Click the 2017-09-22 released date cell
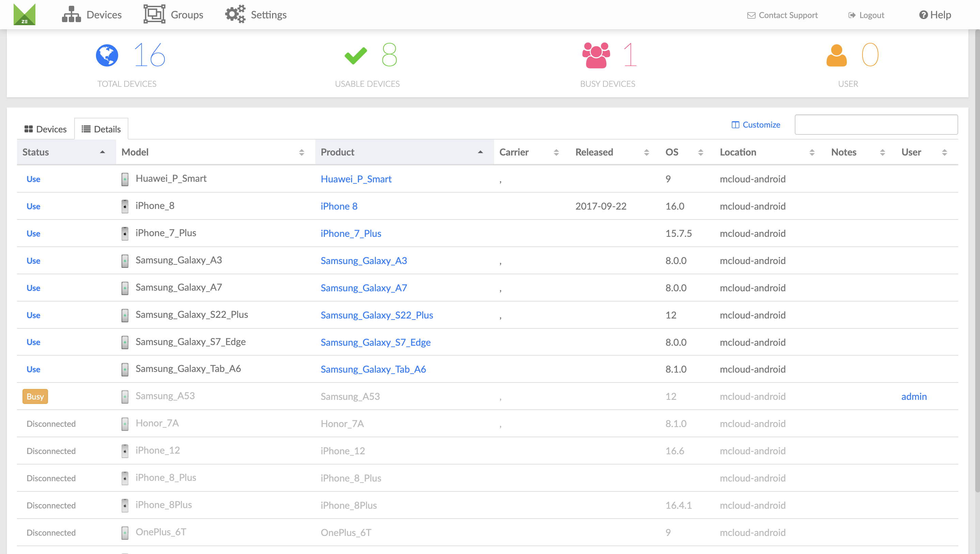This screenshot has width=980, height=554. (x=601, y=206)
